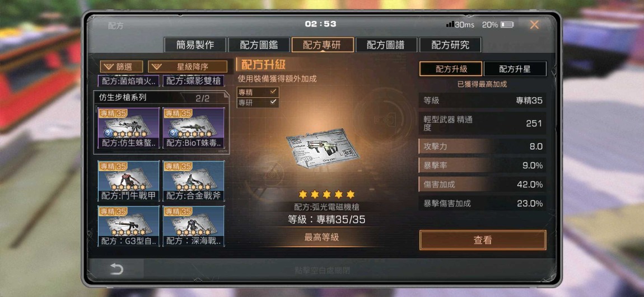Switch to the 配方圖鑑 tab
The height and width of the screenshot is (297, 644).
(x=259, y=45)
